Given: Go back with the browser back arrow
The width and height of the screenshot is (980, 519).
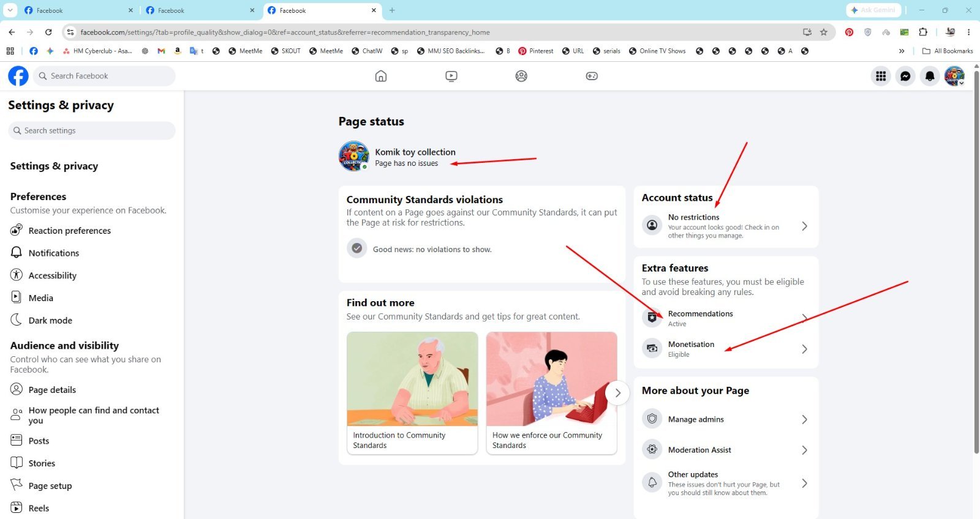Looking at the screenshot, I should [x=12, y=32].
